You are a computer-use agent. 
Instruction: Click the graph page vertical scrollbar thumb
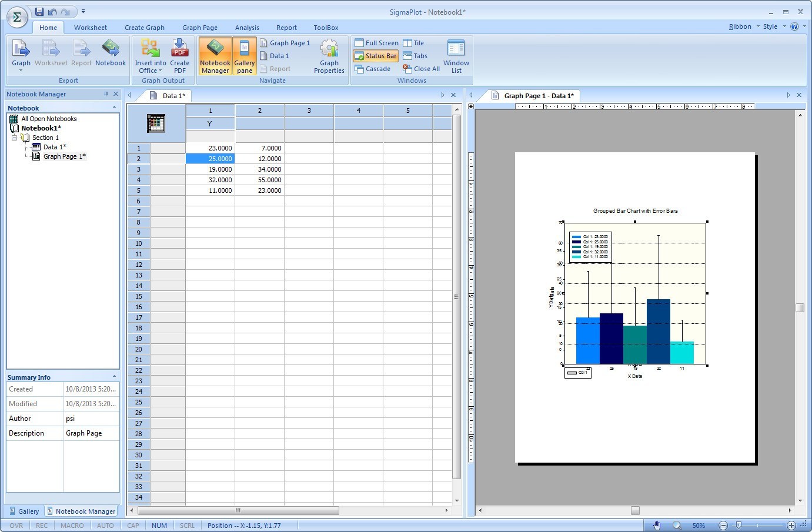coord(800,308)
